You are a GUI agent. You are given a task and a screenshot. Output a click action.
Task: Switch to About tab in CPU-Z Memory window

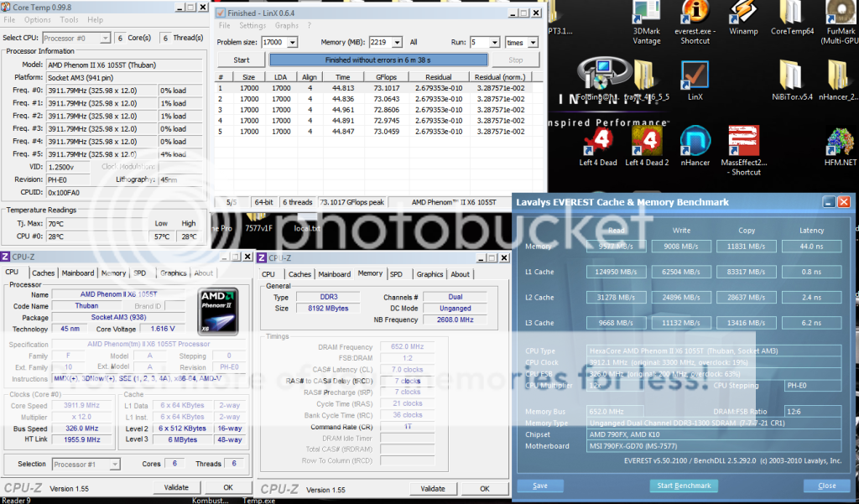coord(461,274)
